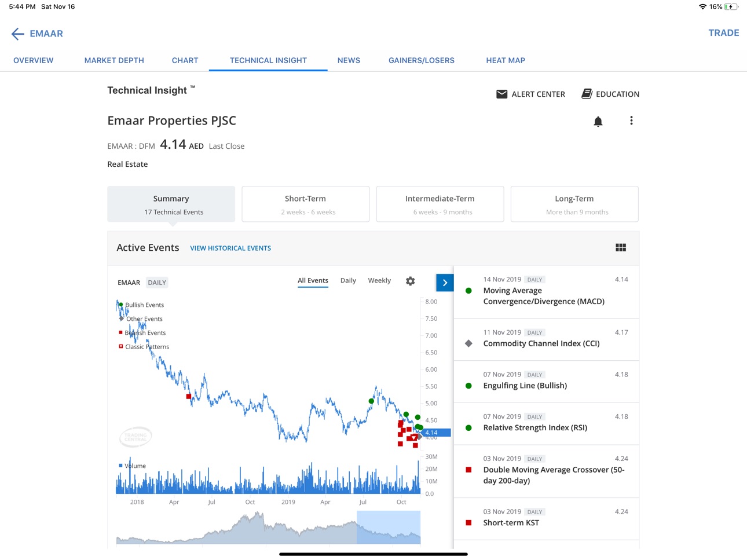Tap the TRADE button
The width and height of the screenshot is (747, 560).
point(724,33)
